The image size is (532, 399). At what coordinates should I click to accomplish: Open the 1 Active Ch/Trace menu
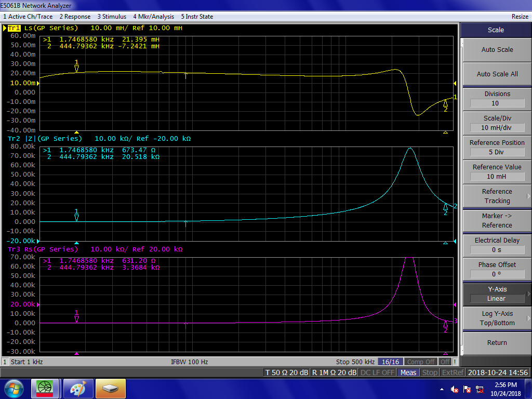click(x=28, y=16)
